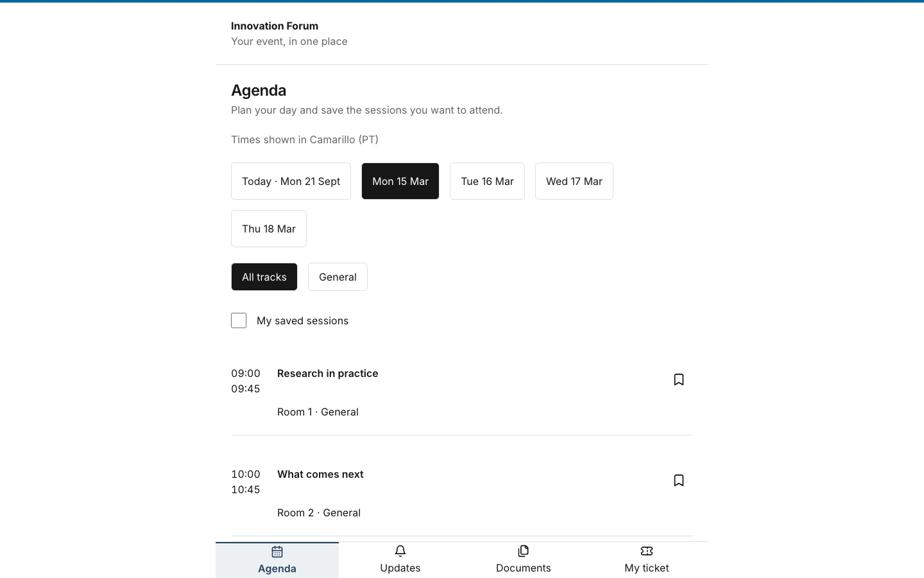Open the Documents tab label

tap(524, 568)
